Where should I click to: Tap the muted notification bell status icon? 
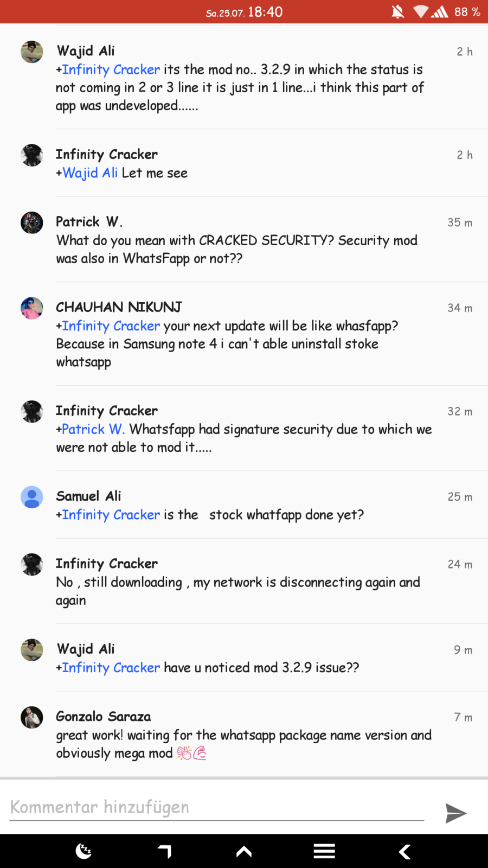(x=397, y=12)
